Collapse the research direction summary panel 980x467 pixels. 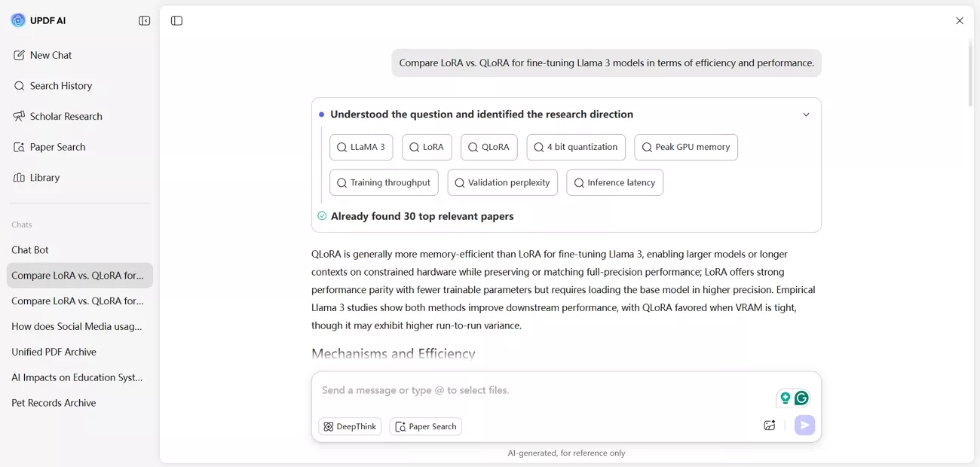click(806, 114)
